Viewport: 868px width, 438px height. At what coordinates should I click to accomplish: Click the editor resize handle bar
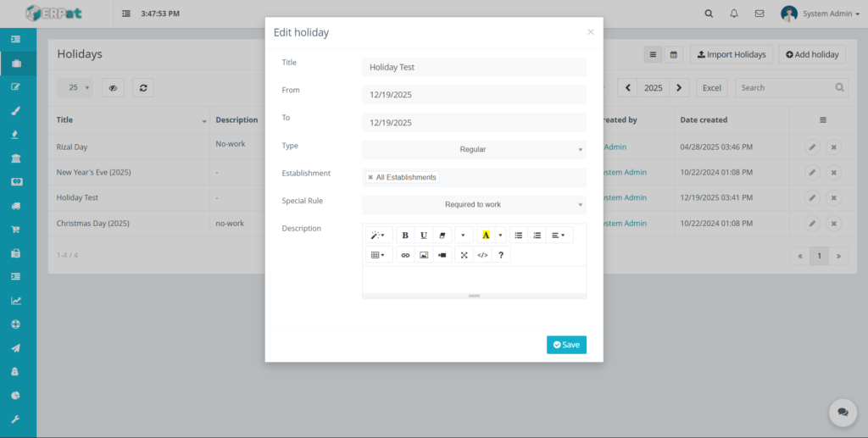point(475,296)
